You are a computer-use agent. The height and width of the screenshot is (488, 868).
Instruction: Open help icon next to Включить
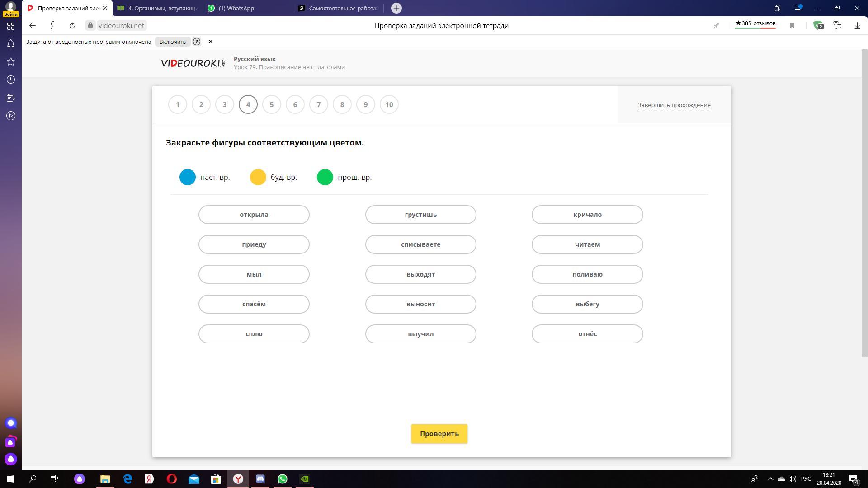tap(197, 42)
